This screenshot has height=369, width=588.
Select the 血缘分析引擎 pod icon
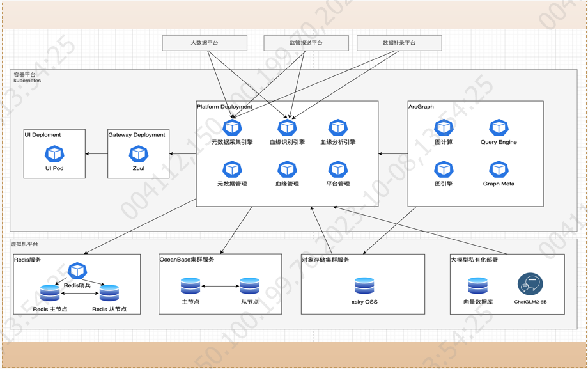pyautogui.click(x=338, y=128)
